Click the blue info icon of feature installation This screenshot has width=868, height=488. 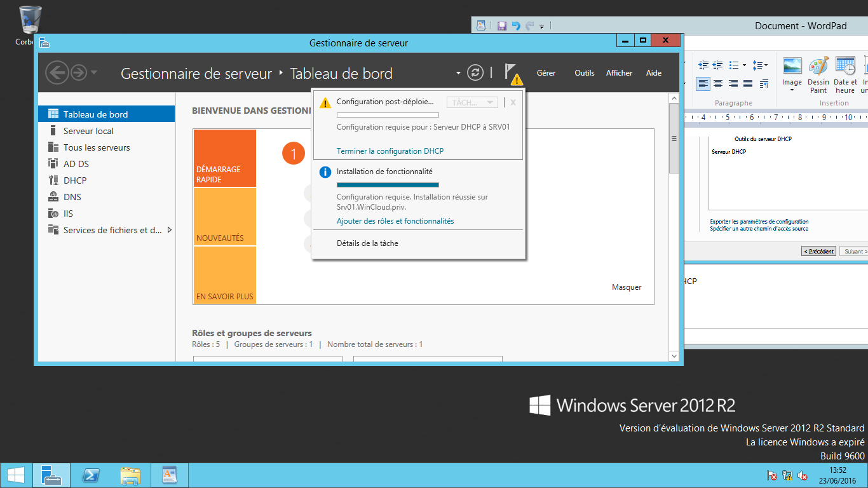[325, 172]
